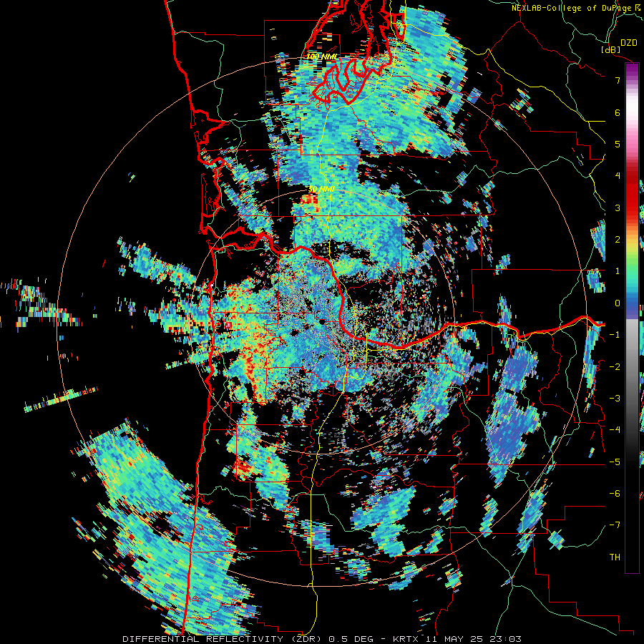Click the -4 value on the color scale
Screen dimensions: 644x644
(615, 429)
